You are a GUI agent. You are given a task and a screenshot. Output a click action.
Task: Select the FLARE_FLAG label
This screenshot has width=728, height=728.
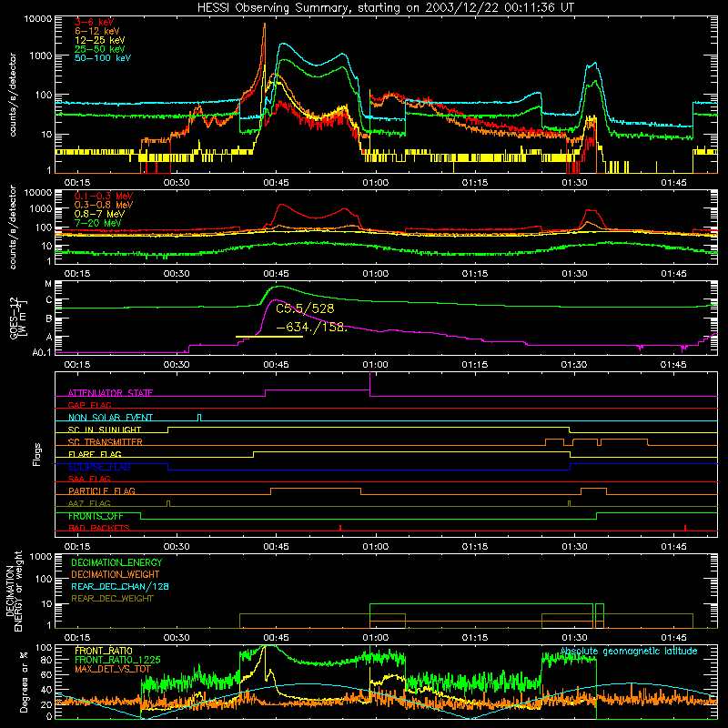(x=95, y=454)
